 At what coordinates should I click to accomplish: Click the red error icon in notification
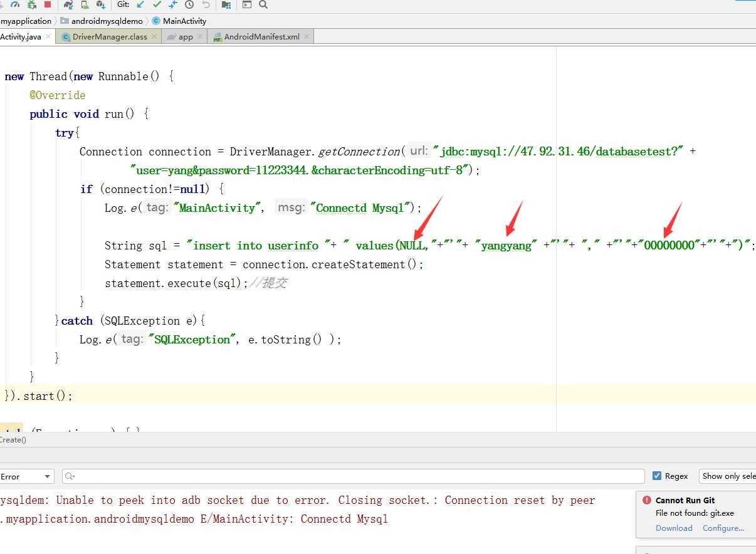(647, 500)
